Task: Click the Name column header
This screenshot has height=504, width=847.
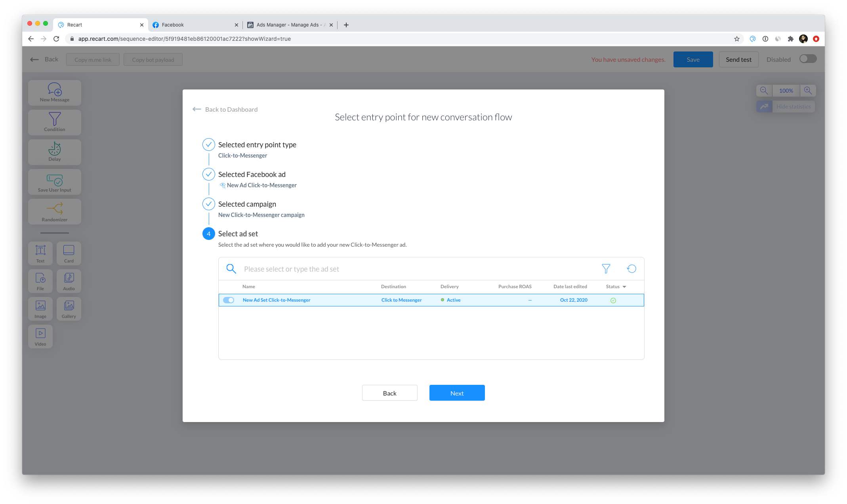Action: click(x=249, y=287)
